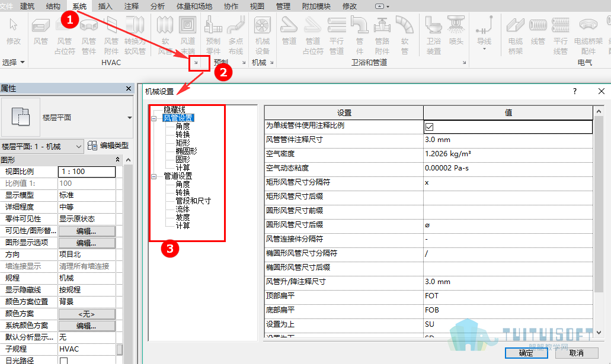Choose the 风管占位符 duct placeholder tool
Viewport: 611px width, 364px height.
[64, 36]
